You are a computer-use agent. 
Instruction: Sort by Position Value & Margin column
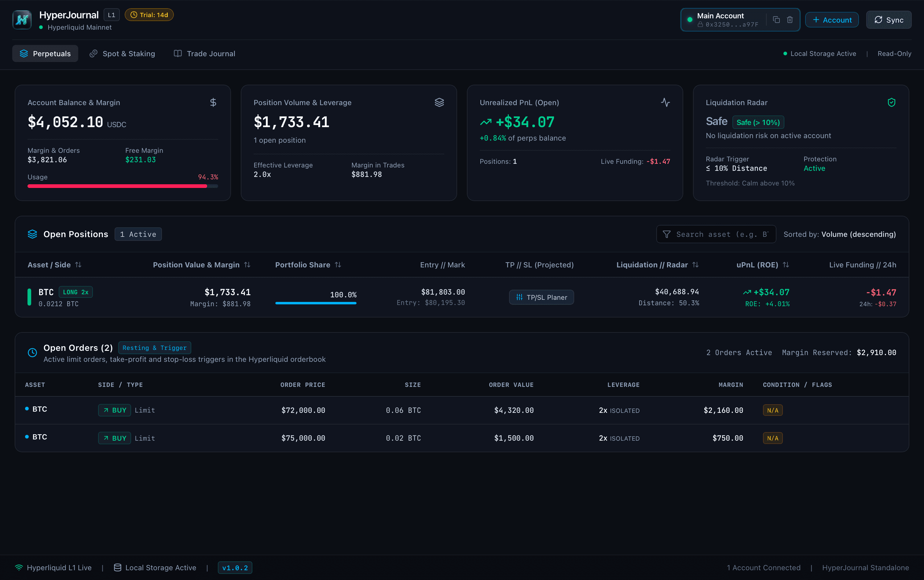202,265
